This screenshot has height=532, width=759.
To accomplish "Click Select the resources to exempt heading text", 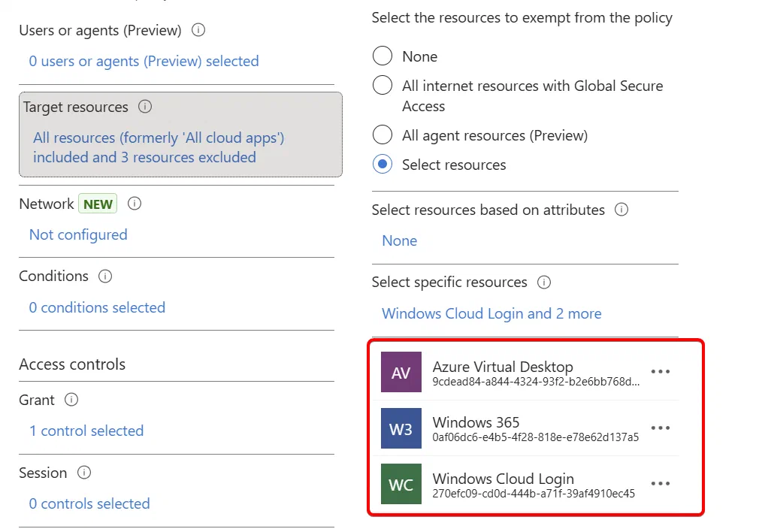I will [522, 18].
